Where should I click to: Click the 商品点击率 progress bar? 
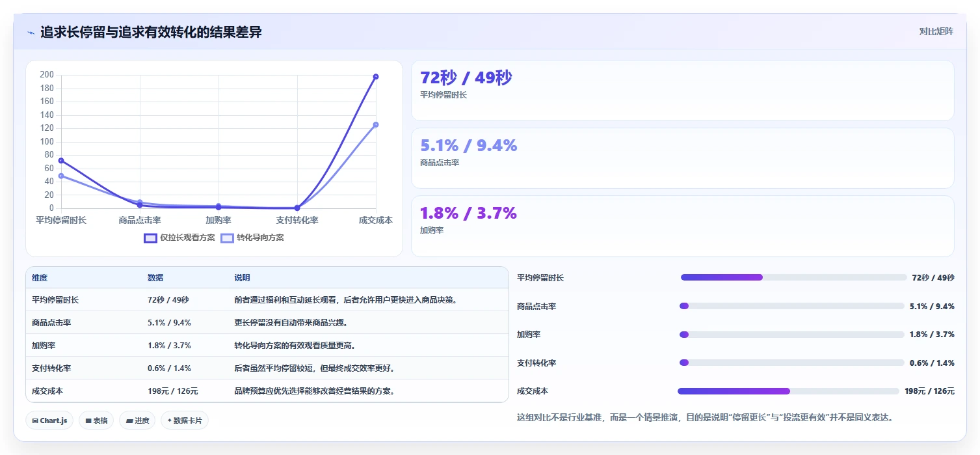point(791,306)
